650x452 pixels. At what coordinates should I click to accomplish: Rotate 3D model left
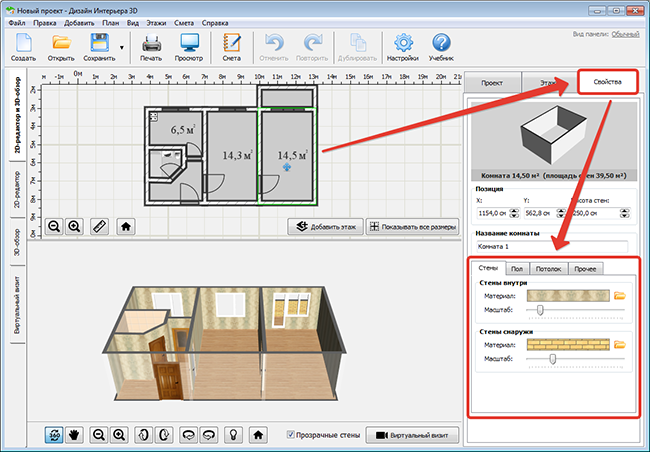pyautogui.click(x=143, y=435)
